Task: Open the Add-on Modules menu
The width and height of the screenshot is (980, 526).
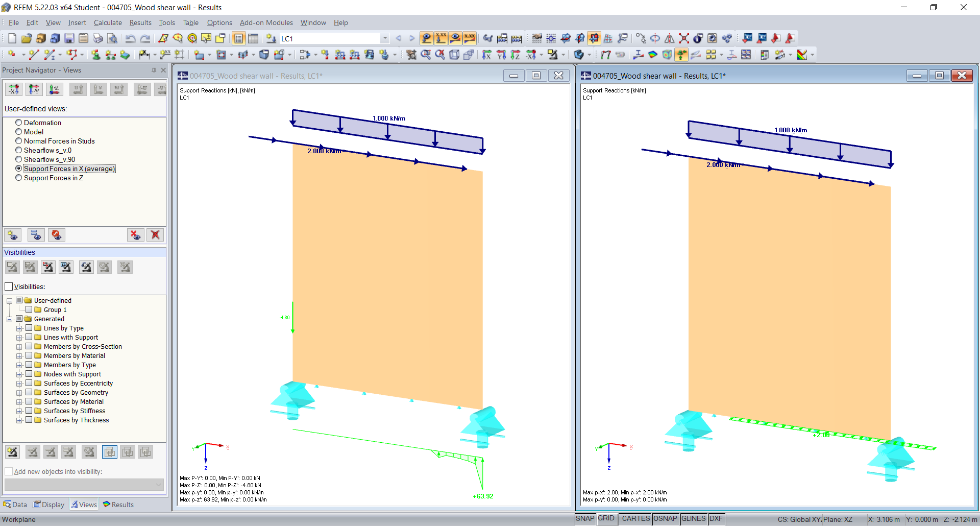Action: (266, 22)
